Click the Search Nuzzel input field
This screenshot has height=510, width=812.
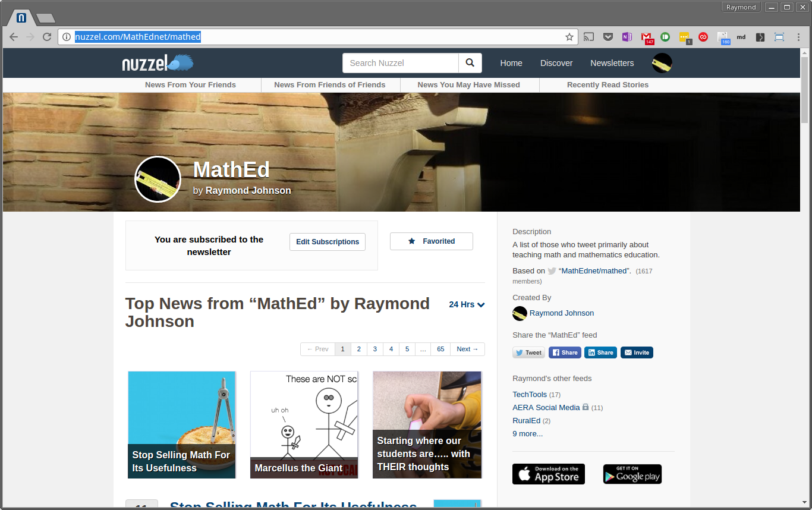point(401,63)
